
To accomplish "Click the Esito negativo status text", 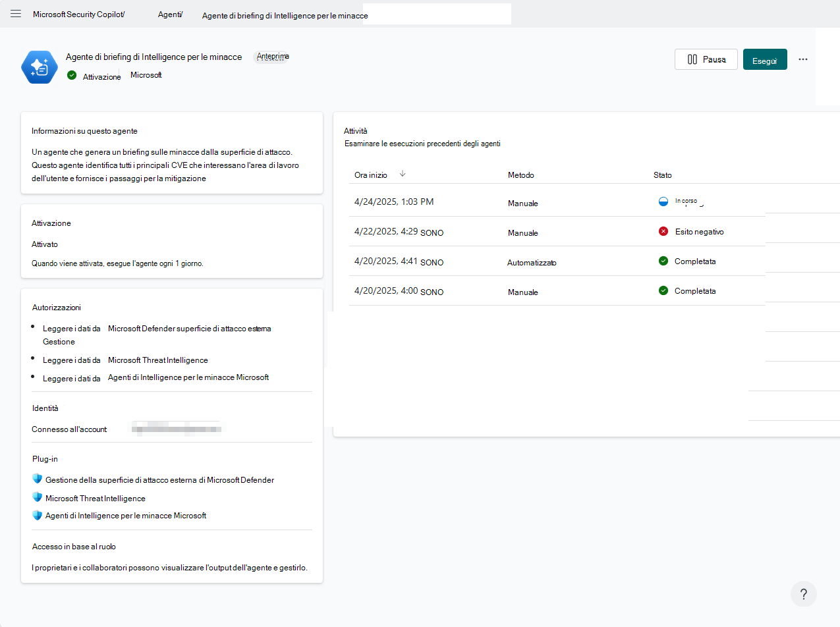I will (700, 232).
